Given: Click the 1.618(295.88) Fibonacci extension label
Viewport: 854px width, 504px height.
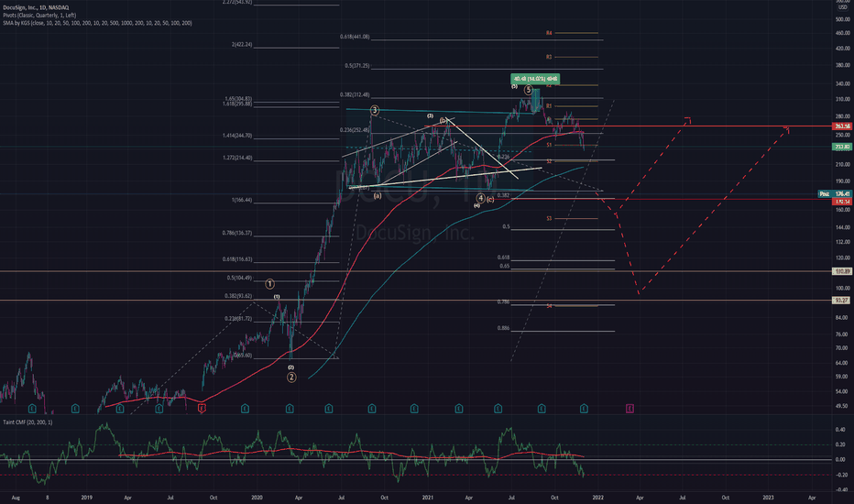Looking at the screenshot, I should tap(238, 104).
